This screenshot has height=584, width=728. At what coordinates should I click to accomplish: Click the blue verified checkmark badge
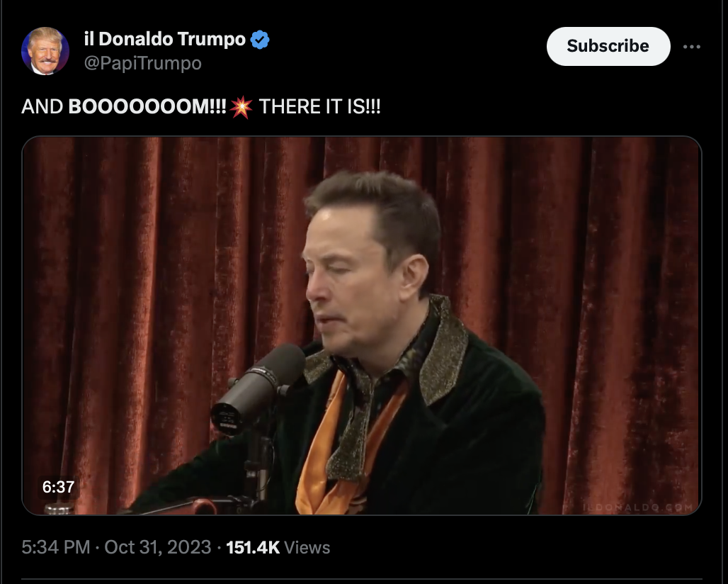(260, 40)
